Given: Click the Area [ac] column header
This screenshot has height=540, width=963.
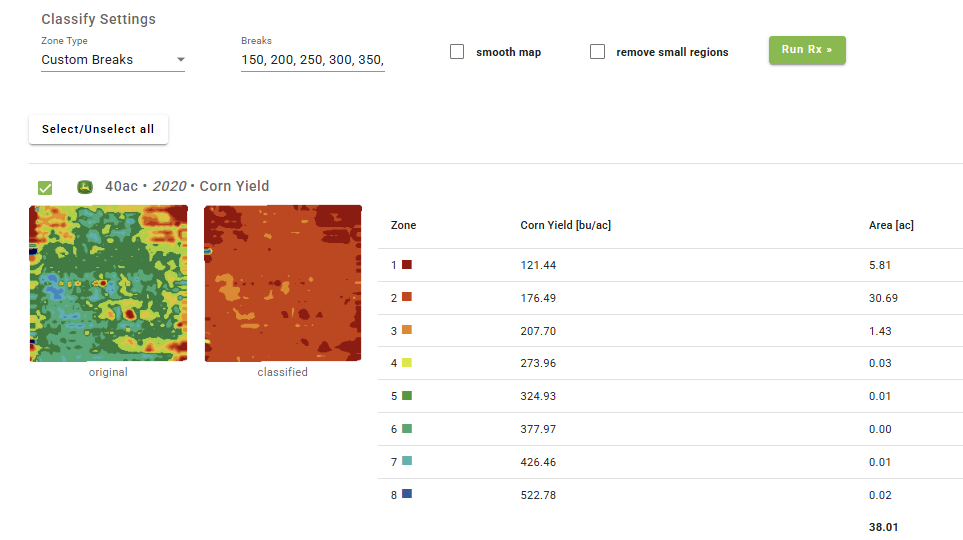Looking at the screenshot, I should point(891,225).
